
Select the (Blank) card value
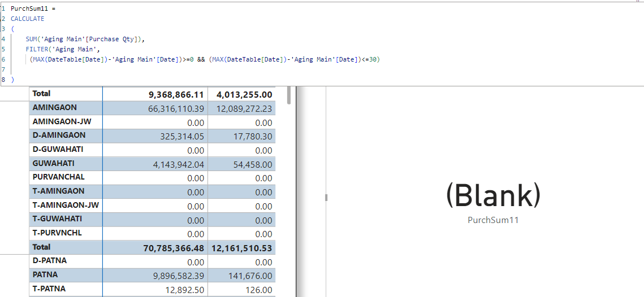coord(493,196)
